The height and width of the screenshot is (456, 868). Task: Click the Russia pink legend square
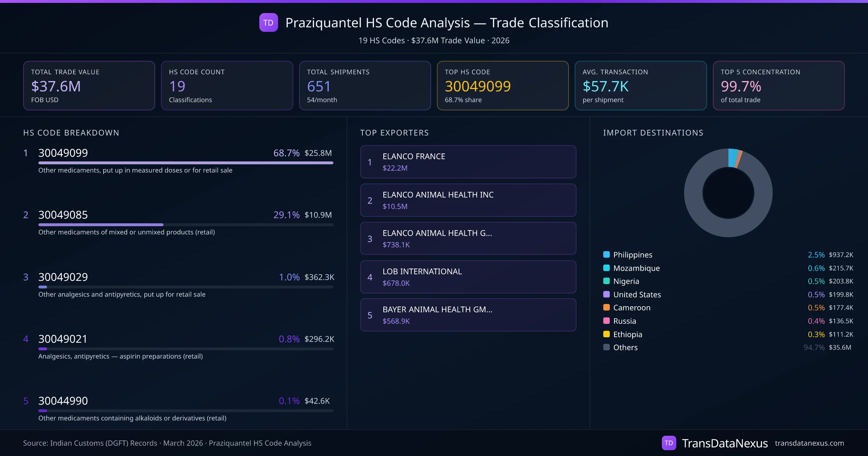(607, 321)
